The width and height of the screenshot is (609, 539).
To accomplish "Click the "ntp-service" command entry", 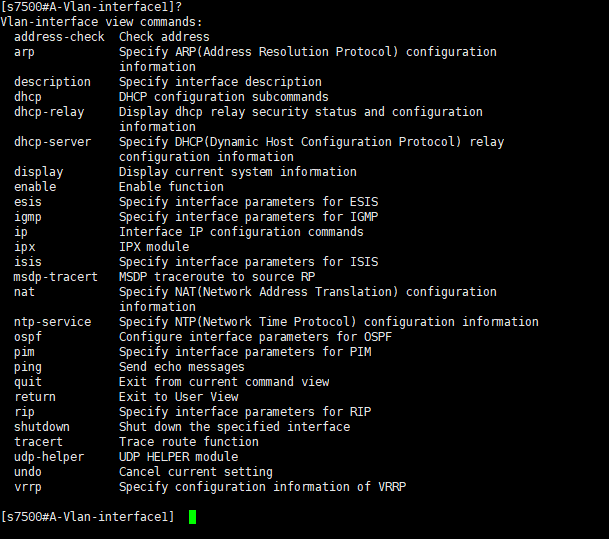I will [52, 322].
